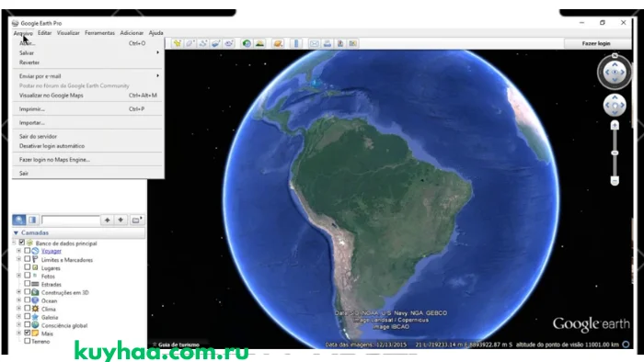Open the Enviar por e-mail submenu
The width and height of the screenshot is (644, 362).
pyautogui.click(x=88, y=76)
